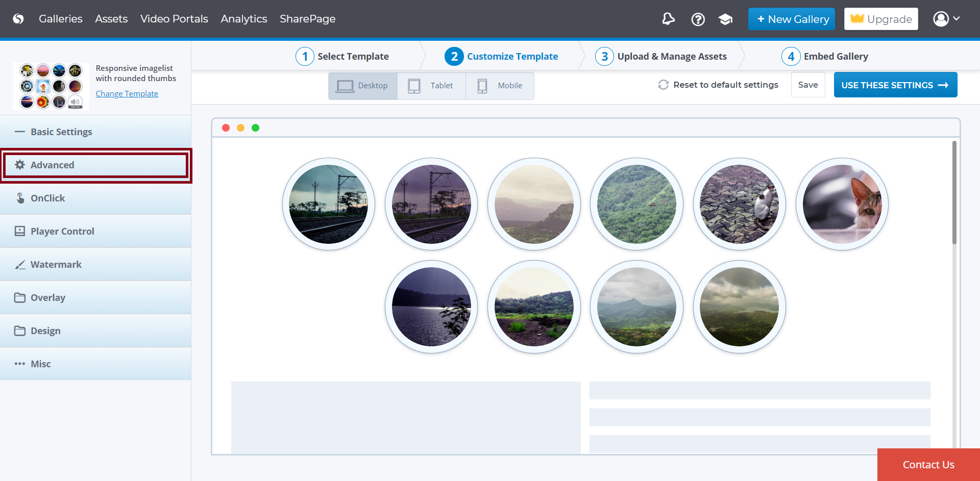This screenshot has width=980, height=481.
Task: Click the Reset to default settings icon
Action: coord(663,85)
